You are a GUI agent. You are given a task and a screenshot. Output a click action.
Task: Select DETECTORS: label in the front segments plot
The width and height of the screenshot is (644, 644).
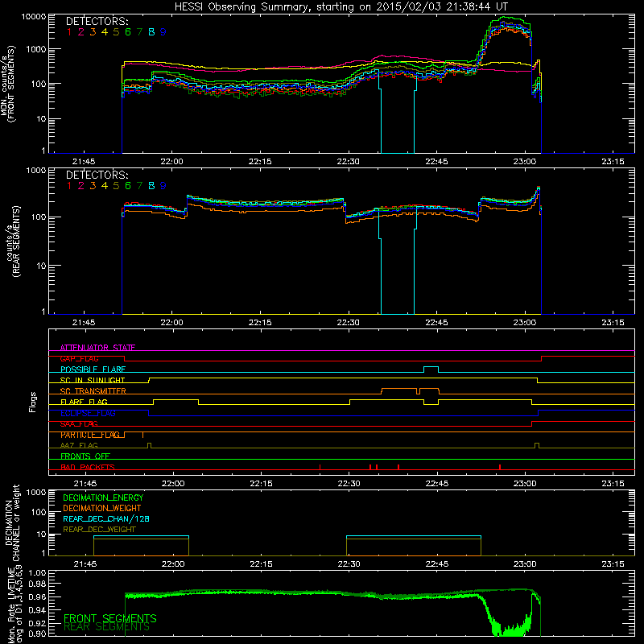click(97, 21)
